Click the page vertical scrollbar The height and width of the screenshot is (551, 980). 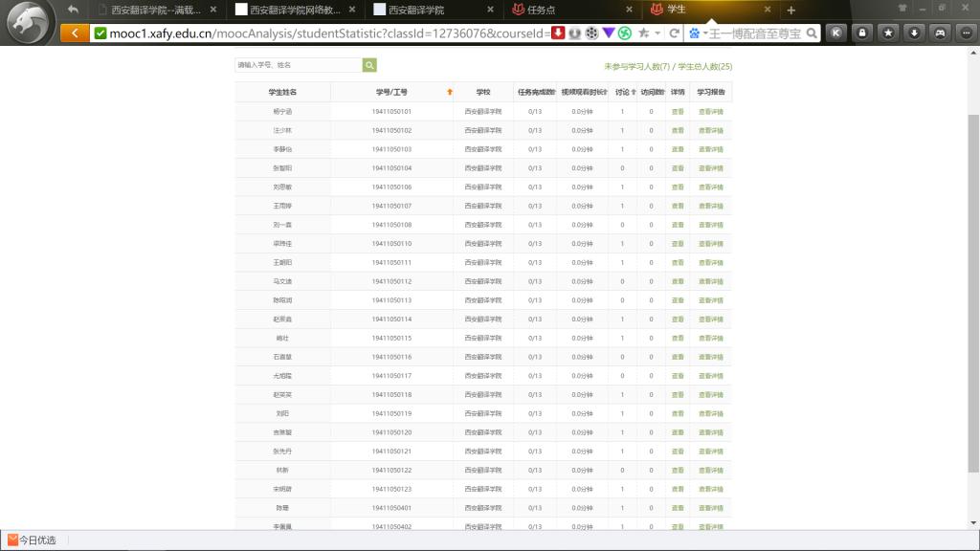[x=973, y=287]
